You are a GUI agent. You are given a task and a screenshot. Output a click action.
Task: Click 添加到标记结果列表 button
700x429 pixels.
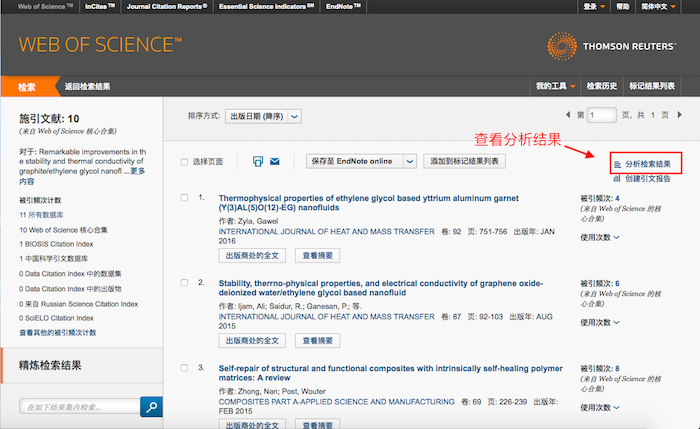pos(464,161)
